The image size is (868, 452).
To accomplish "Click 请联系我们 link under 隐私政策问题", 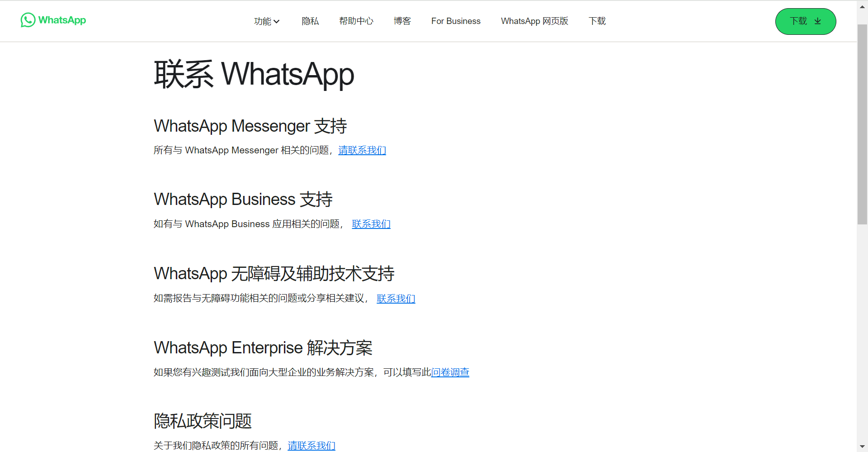I will (311, 446).
